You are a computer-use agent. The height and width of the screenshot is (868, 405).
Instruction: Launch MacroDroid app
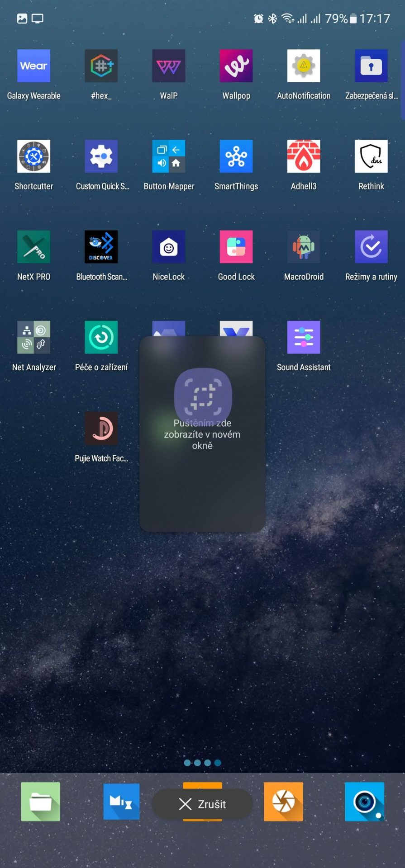pyautogui.click(x=304, y=247)
